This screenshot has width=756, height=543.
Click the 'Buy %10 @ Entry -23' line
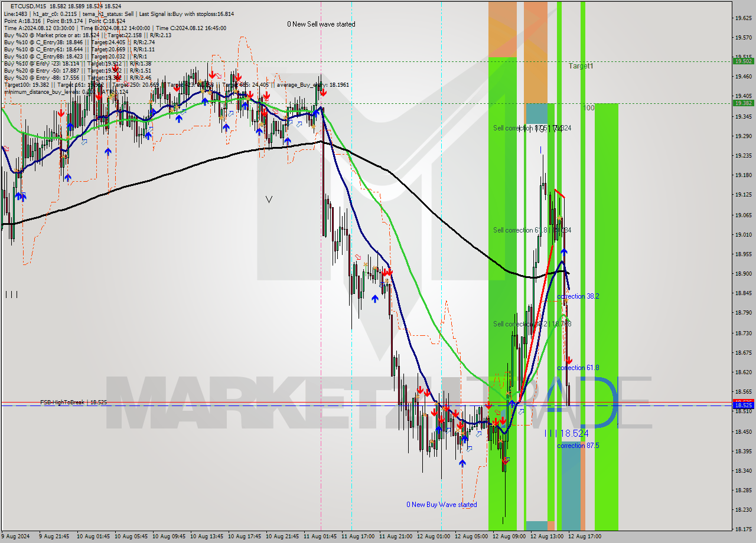click(77, 63)
